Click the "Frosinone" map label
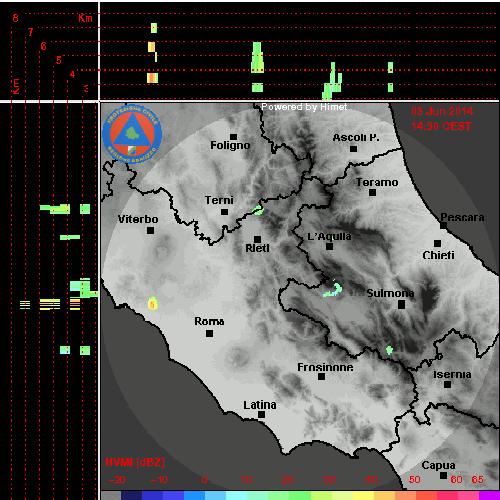 tap(325, 367)
